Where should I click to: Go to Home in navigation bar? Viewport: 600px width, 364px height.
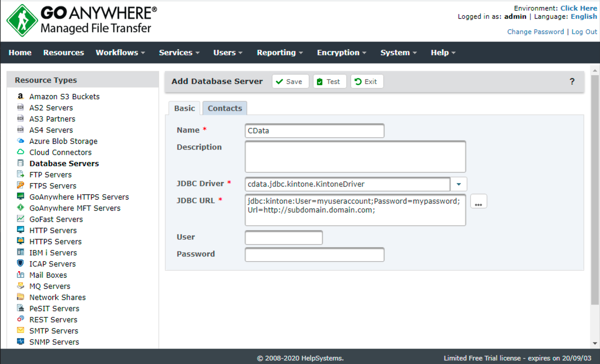(20, 52)
